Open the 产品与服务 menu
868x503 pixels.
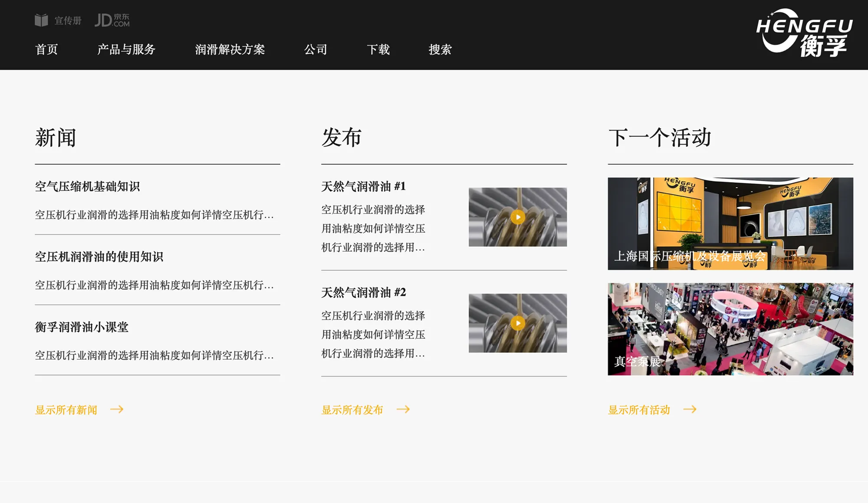click(x=126, y=50)
